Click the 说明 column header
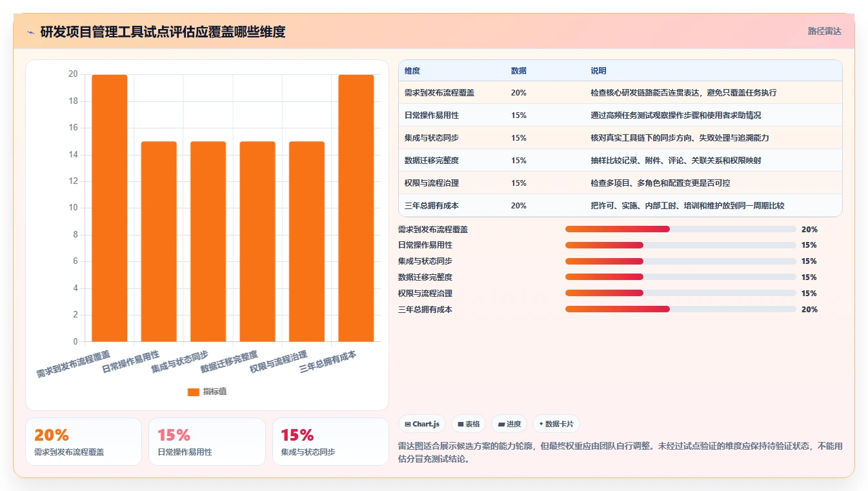Viewport: 868px width, 491px height. [598, 71]
